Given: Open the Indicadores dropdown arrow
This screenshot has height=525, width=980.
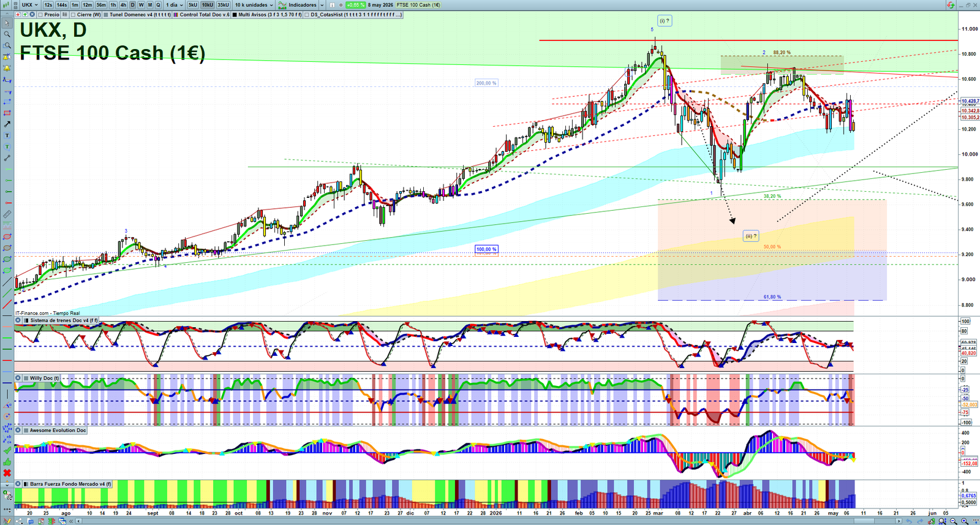Looking at the screenshot, I should pyautogui.click(x=322, y=5).
